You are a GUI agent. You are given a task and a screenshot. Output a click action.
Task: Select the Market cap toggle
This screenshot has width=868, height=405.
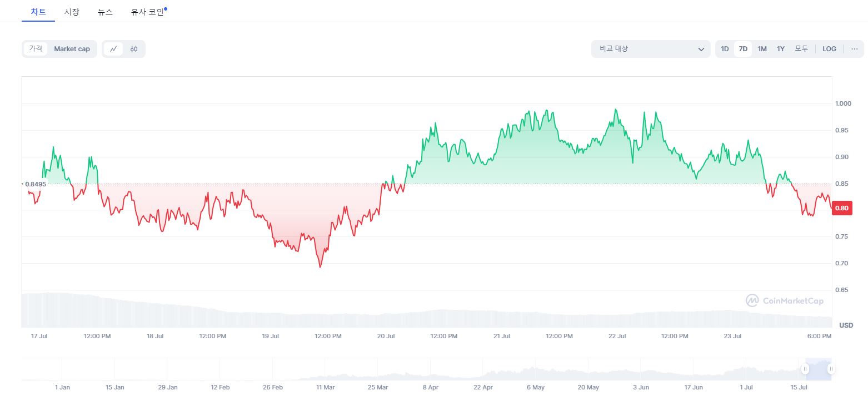point(72,49)
